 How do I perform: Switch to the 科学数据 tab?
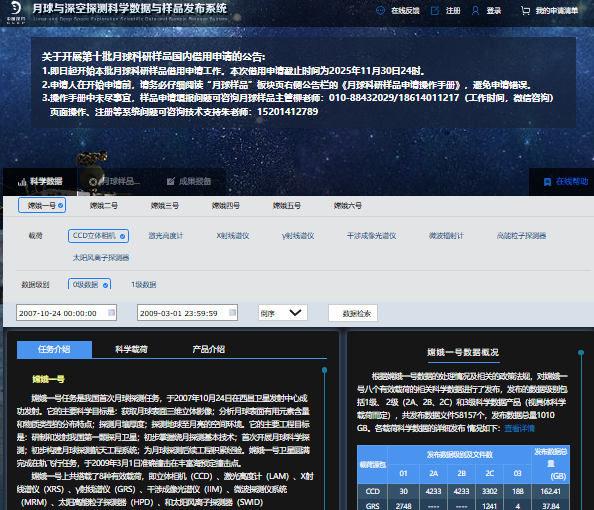click(40, 182)
